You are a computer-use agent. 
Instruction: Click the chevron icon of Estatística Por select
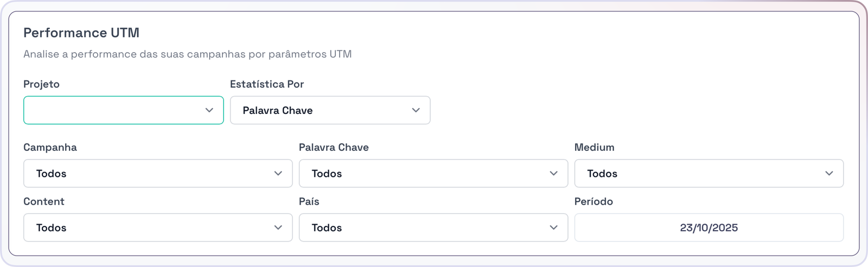[416, 110]
